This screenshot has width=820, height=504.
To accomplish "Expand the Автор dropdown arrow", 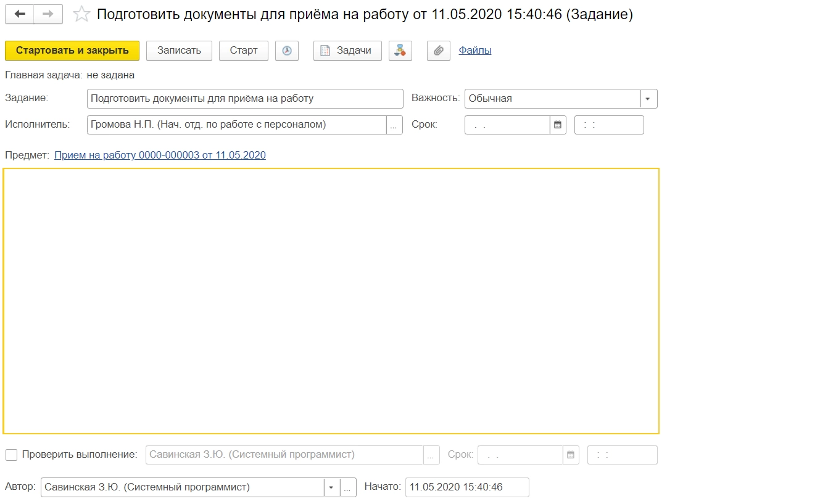I will (331, 487).
